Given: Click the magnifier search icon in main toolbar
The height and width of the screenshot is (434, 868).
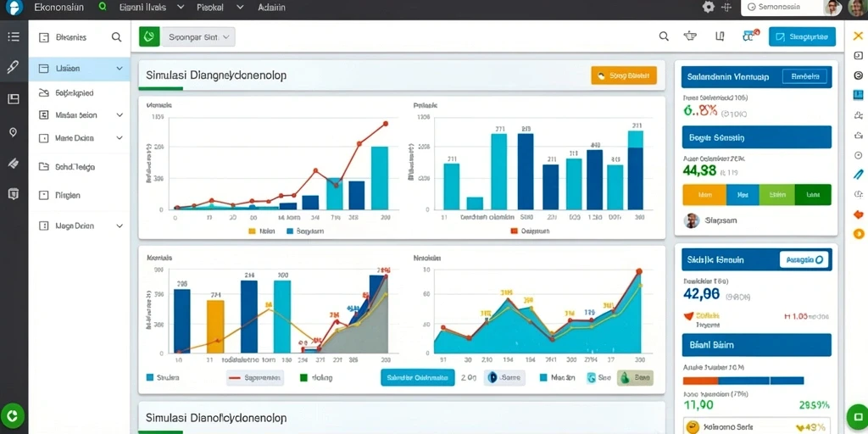Looking at the screenshot, I should point(664,36).
